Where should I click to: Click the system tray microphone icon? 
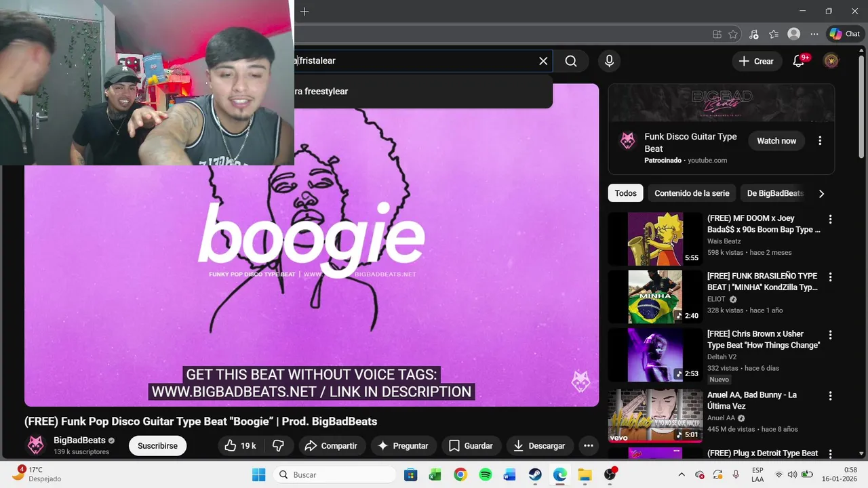pyautogui.click(x=736, y=474)
